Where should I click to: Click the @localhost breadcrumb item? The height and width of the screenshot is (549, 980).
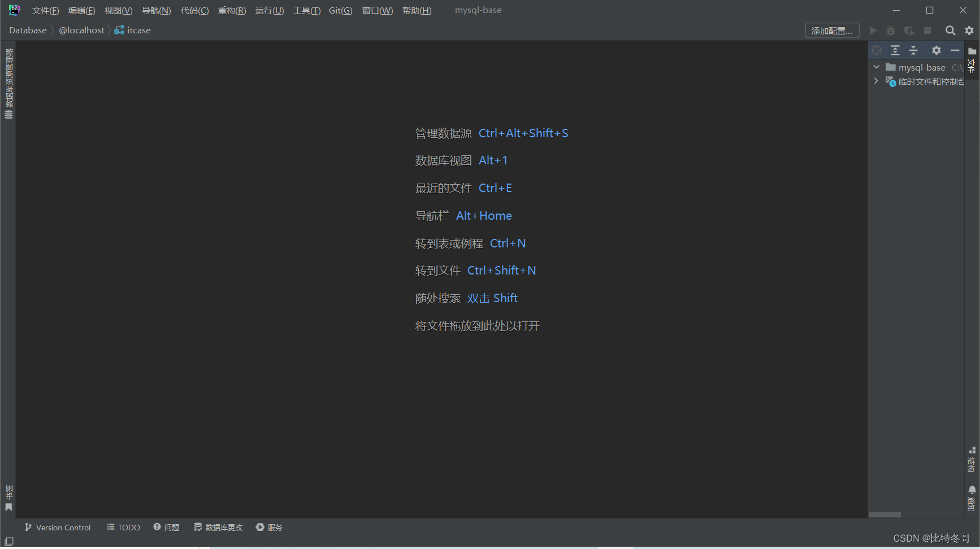click(81, 30)
